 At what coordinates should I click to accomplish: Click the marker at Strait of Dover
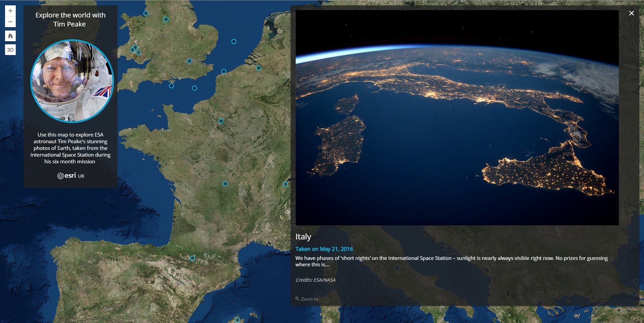tap(224, 71)
